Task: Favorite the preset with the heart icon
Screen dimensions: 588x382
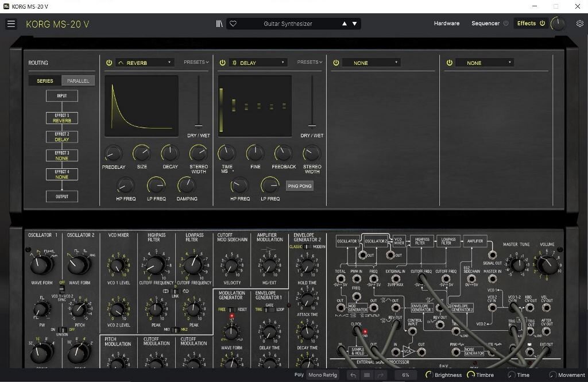Action: 233,24
